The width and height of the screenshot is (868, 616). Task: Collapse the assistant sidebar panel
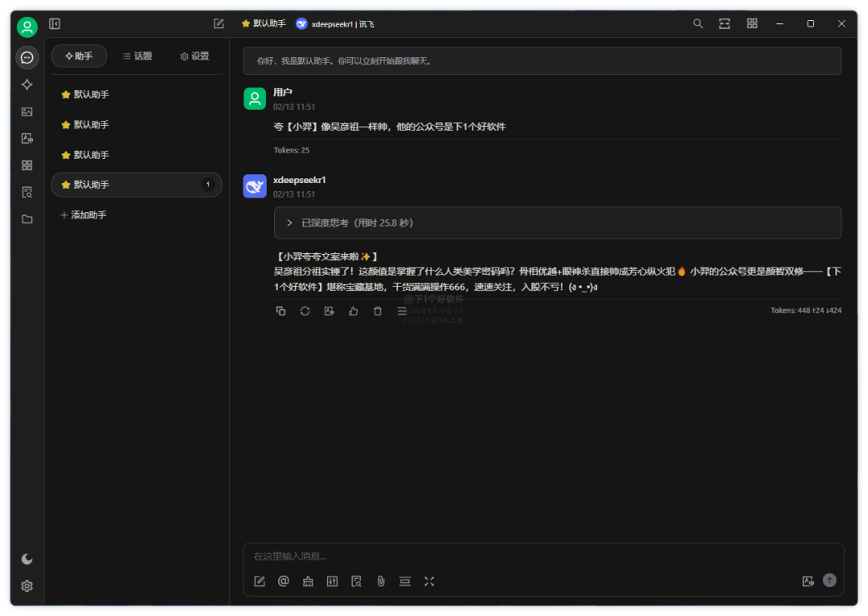click(x=55, y=24)
